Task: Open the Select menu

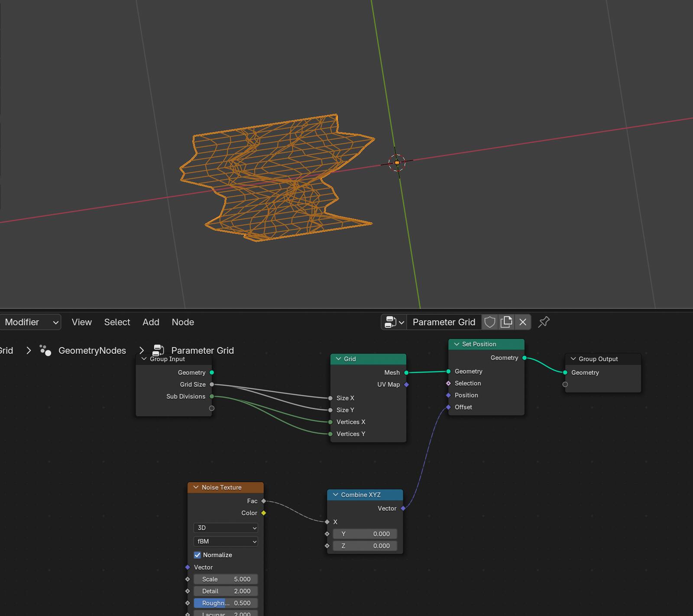Action: [117, 322]
